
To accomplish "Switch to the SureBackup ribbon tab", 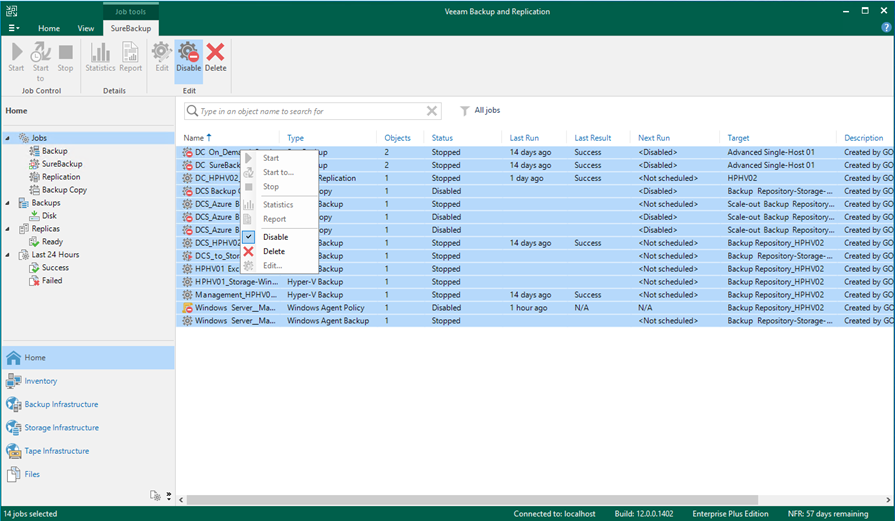I will point(131,28).
